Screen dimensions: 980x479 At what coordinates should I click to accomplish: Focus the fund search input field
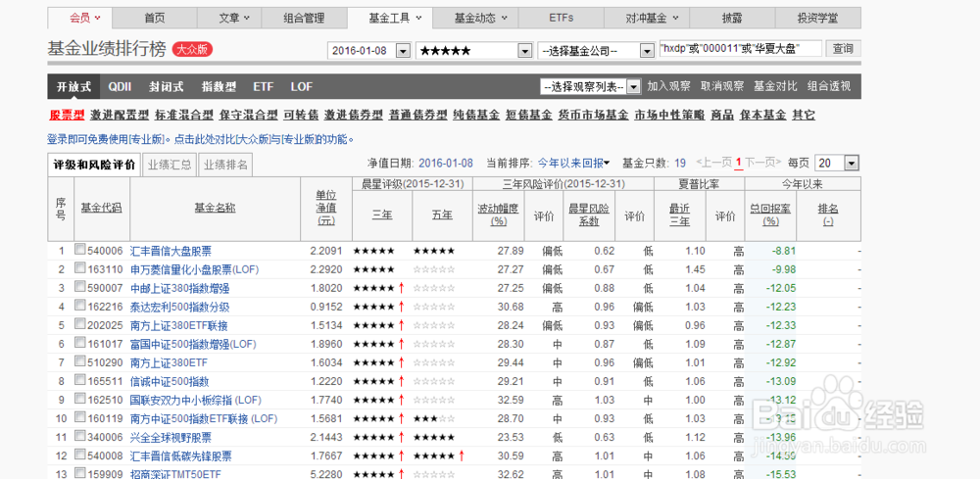tap(741, 49)
